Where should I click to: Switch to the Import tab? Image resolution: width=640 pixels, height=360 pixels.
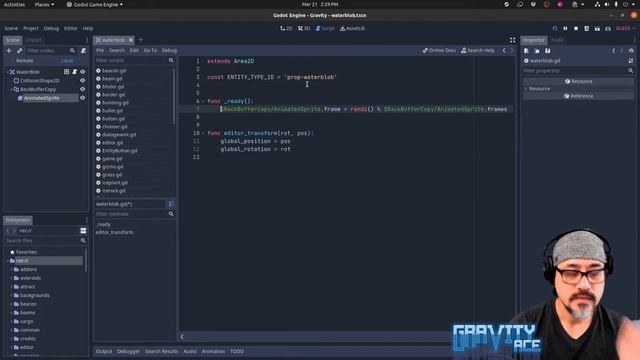pyautogui.click(x=34, y=40)
